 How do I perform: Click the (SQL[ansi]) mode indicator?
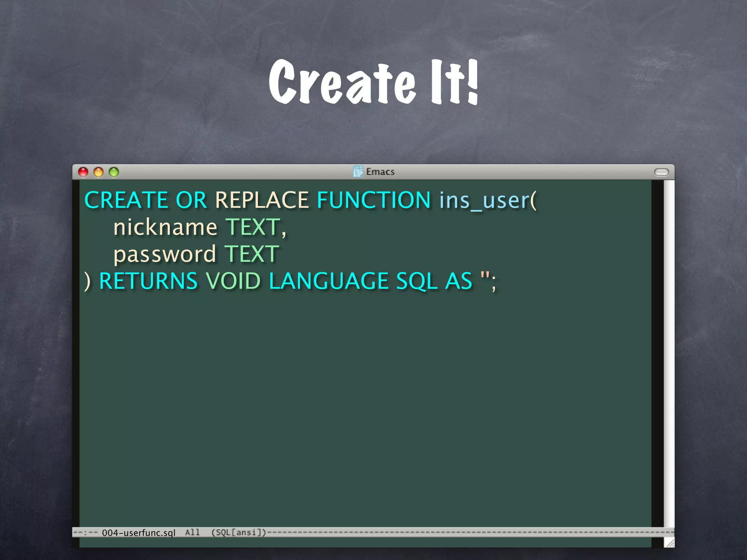(x=239, y=532)
